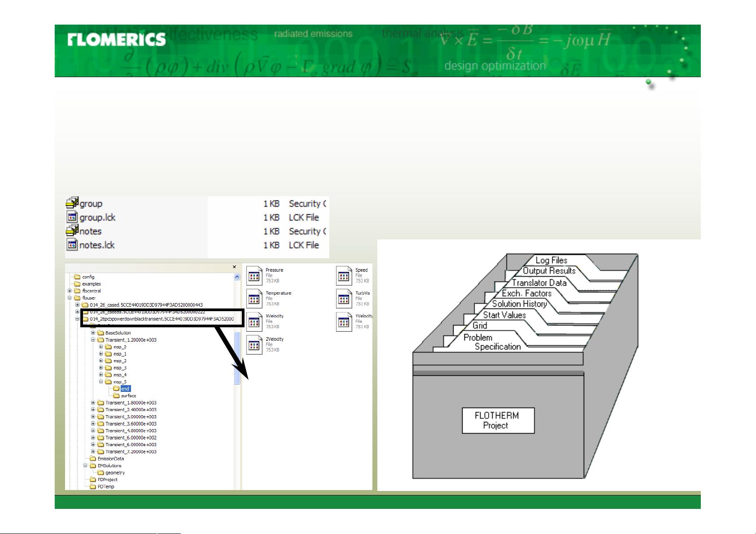This screenshot has width=756, height=534.
Task: Select the notes.lck file icon
Action: (72, 245)
